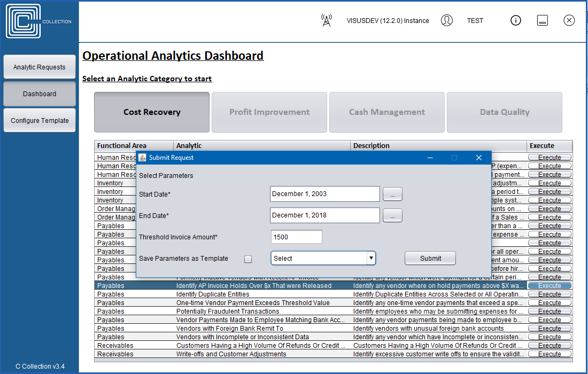Open the End Date picker button
588x374 pixels.
click(392, 215)
